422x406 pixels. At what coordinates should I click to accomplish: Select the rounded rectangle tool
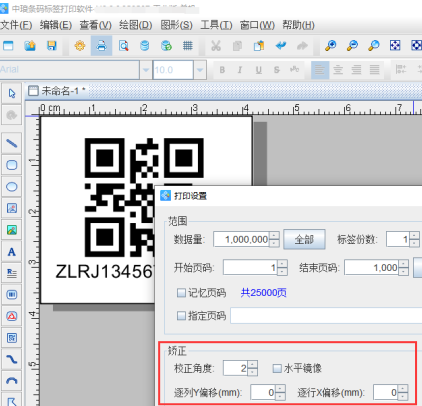click(12, 165)
